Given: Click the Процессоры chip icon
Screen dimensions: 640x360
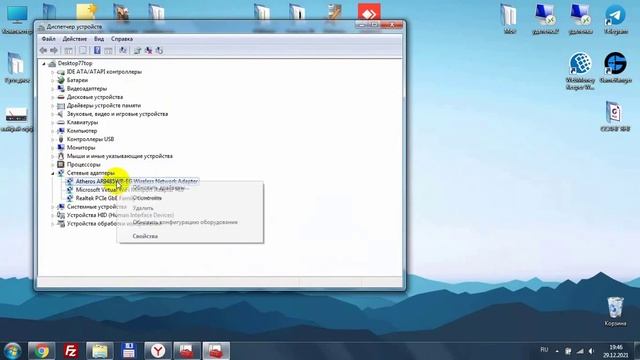Looking at the screenshot, I should point(61,164).
